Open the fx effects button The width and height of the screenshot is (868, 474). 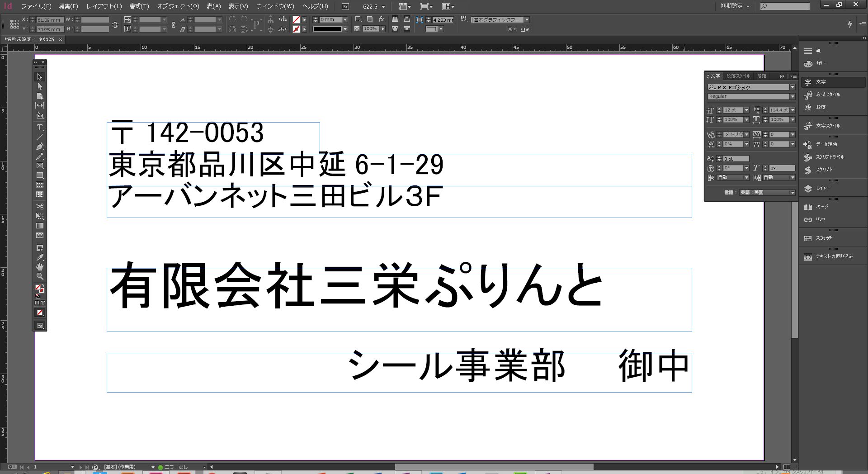click(x=382, y=19)
